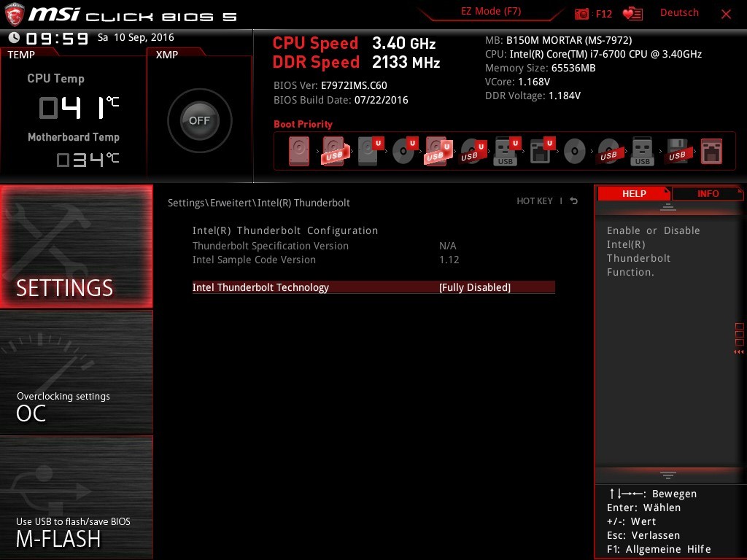Viewport: 747px width, 560px height.
Task: Click the Intel(R) Thunderbolt Configuration heading
Action: pyautogui.click(x=285, y=230)
